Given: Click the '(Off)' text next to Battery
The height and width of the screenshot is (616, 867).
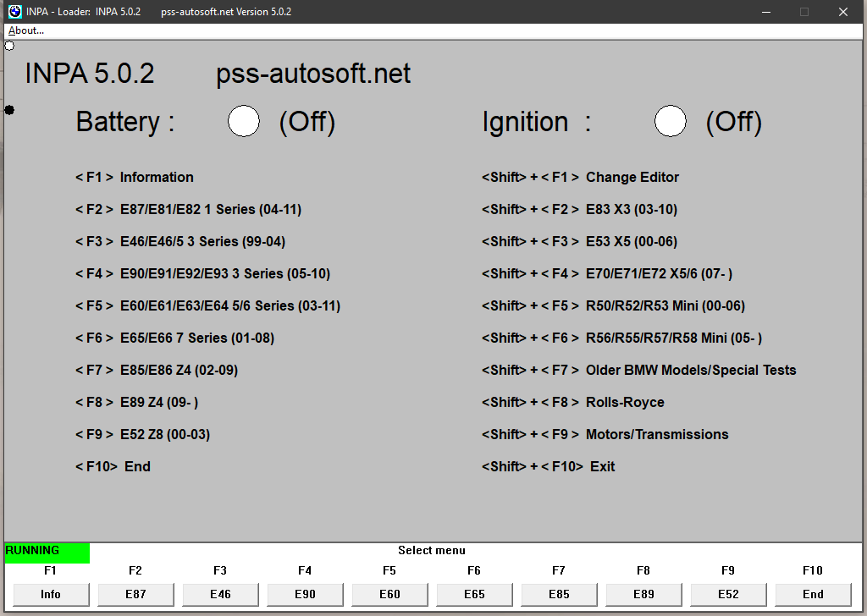Looking at the screenshot, I should (307, 122).
